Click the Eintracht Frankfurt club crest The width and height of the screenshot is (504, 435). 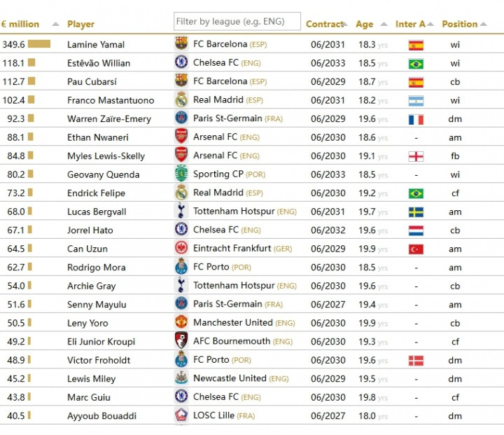[181, 248]
